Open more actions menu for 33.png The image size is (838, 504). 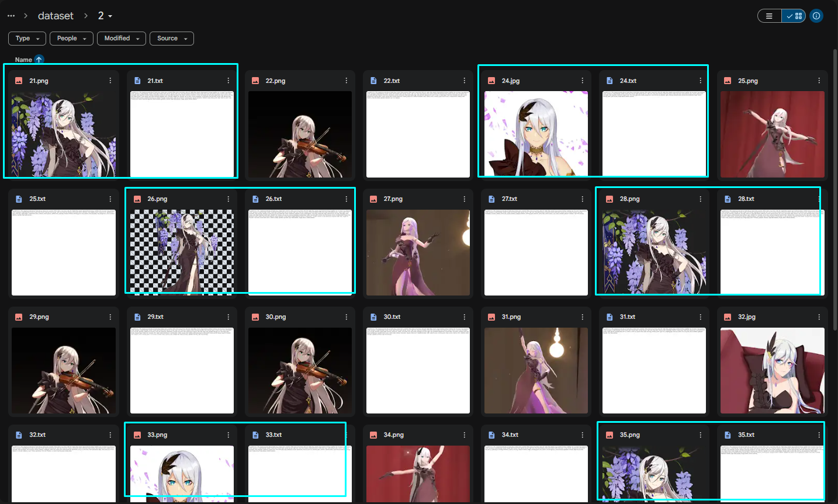pos(228,435)
